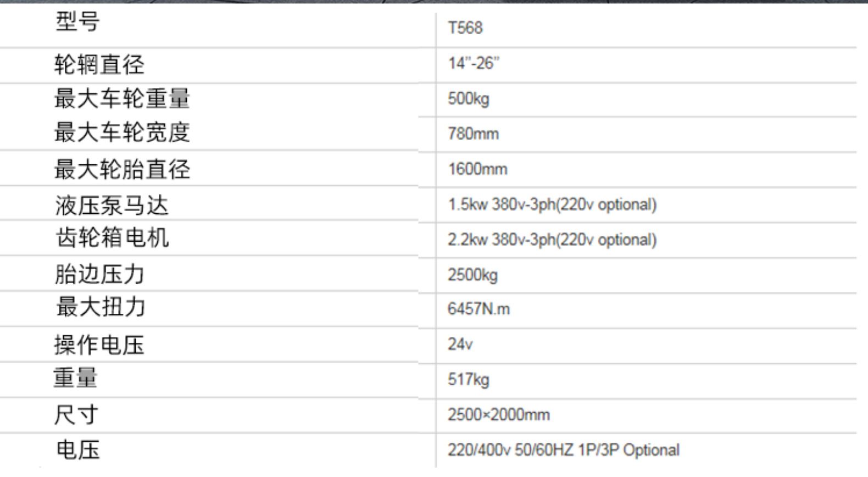Click the 6457N.m torque value
868x477 pixels.
(x=478, y=309)
